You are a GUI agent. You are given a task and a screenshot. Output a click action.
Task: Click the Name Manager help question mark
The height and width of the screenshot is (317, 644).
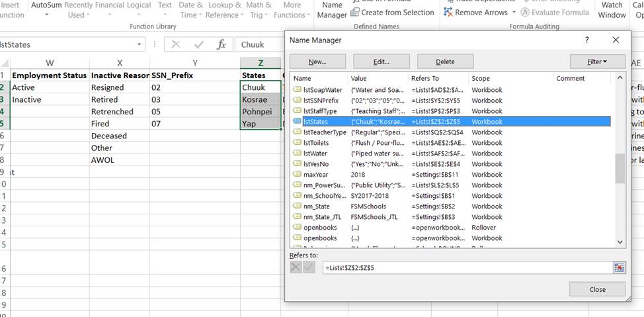coord(586,40)
